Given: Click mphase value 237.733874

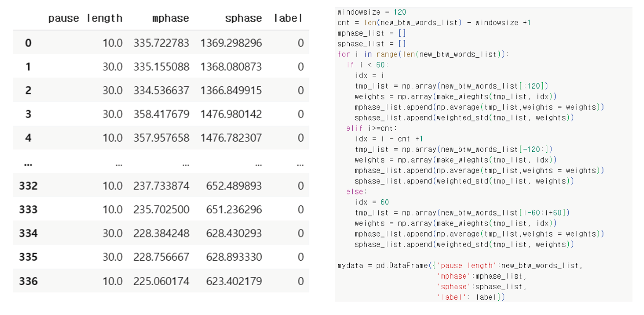Looking at the screenshot, I should pos(161,186).
